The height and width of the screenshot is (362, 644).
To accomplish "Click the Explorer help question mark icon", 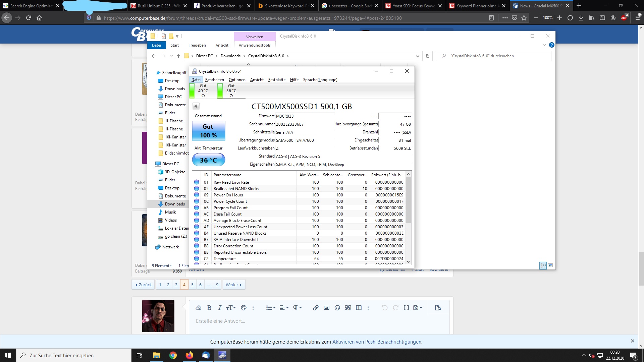I will (551, 45).
